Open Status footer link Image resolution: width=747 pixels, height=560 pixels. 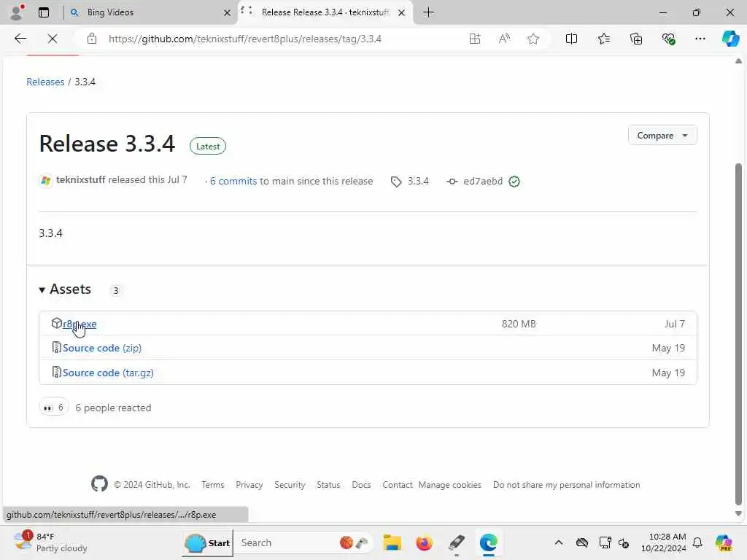click(328, 485)
